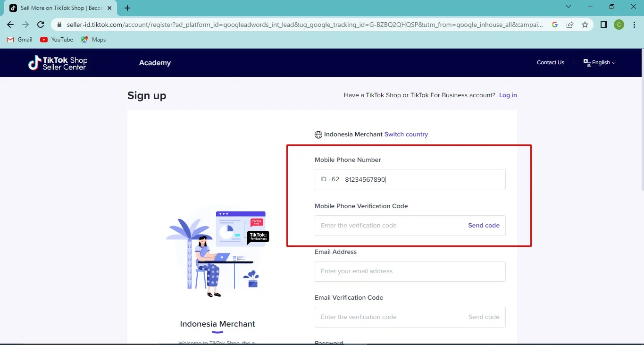Image resolution: width=644 pixels, height=345 pixels.
Task: Open the tab search chevron
Action: point(569,7)
